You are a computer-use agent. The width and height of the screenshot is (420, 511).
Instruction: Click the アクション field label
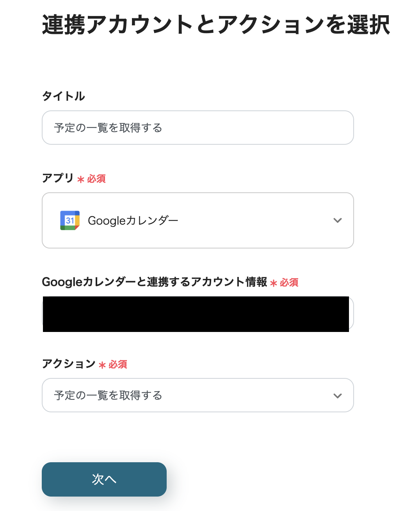[x=69, y=364]
